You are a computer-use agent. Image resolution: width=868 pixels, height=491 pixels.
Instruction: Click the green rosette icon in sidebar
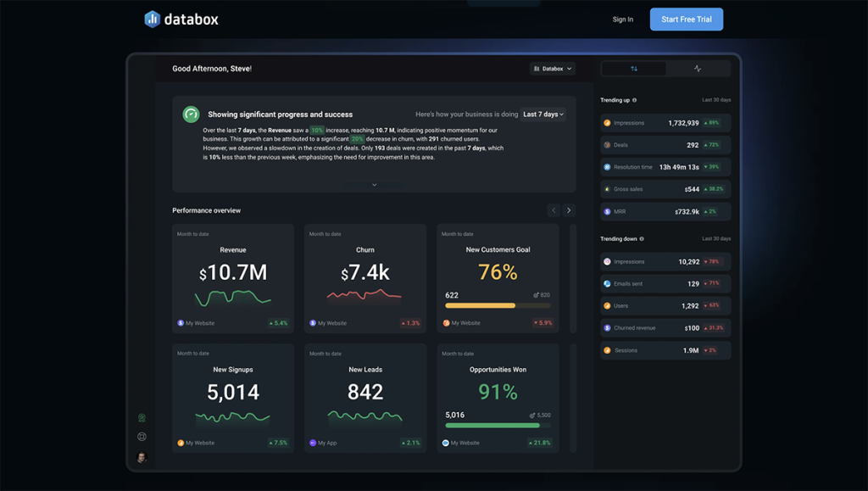(x=142, y=418)
